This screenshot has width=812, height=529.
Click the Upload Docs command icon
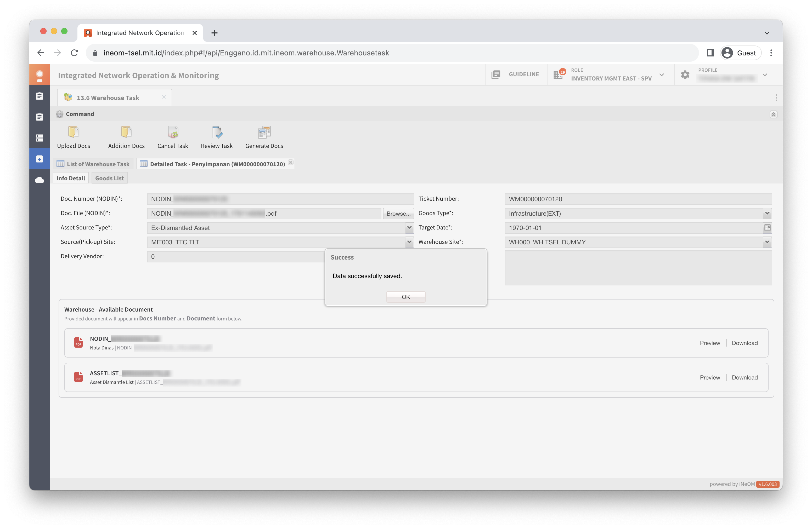pos(73,132)
